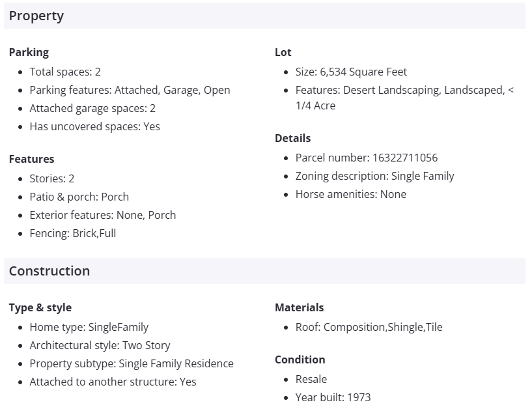The image size is (532, 409).
Task: Select the lot size 6,534 Square Feet line
Action: (x=351, y=72)
